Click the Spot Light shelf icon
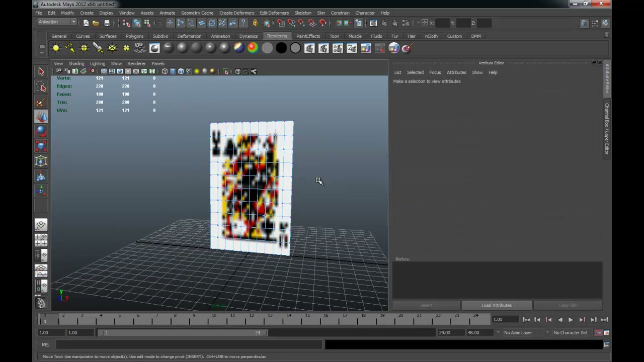644x362 pixels. coord(98,48)
